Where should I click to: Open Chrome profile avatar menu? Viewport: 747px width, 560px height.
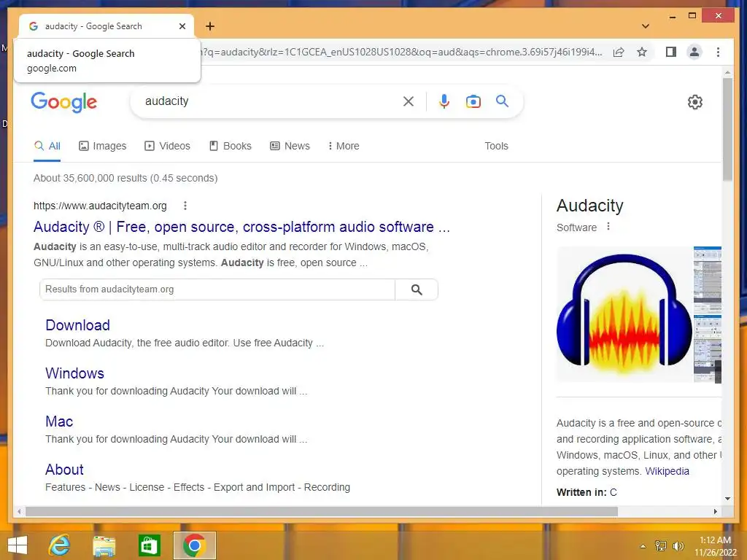[x=694, y=52]
